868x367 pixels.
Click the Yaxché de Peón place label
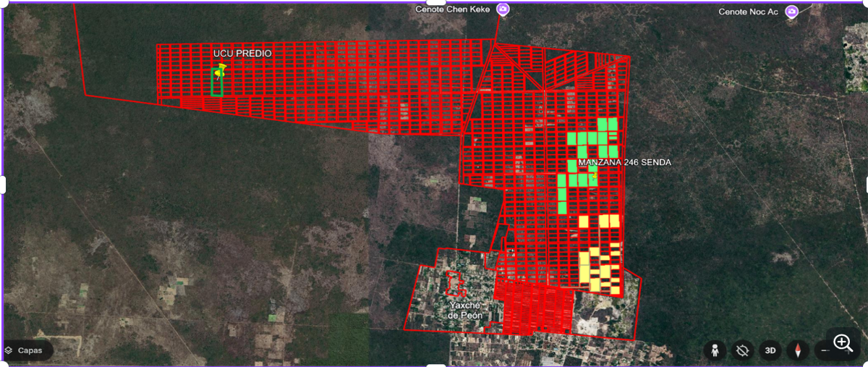[x=464, y=311]
